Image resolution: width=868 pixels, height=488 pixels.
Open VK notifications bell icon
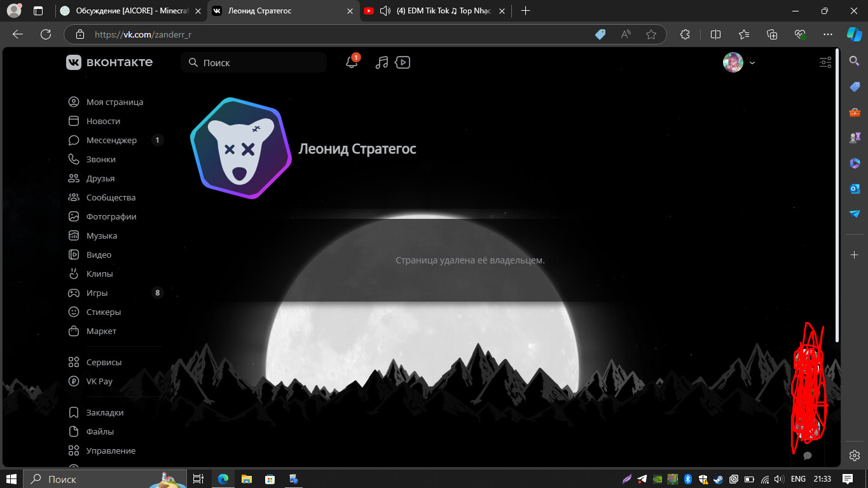351,62
